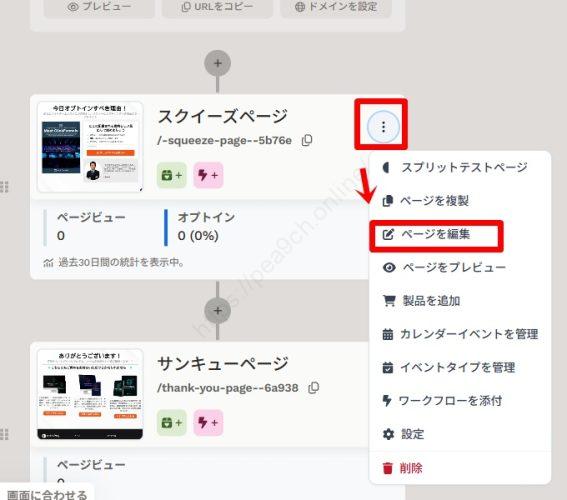This screenshot has width=567, height=500.
Task: Add product with green icon on thank-you page
Action: click(171, 423)
